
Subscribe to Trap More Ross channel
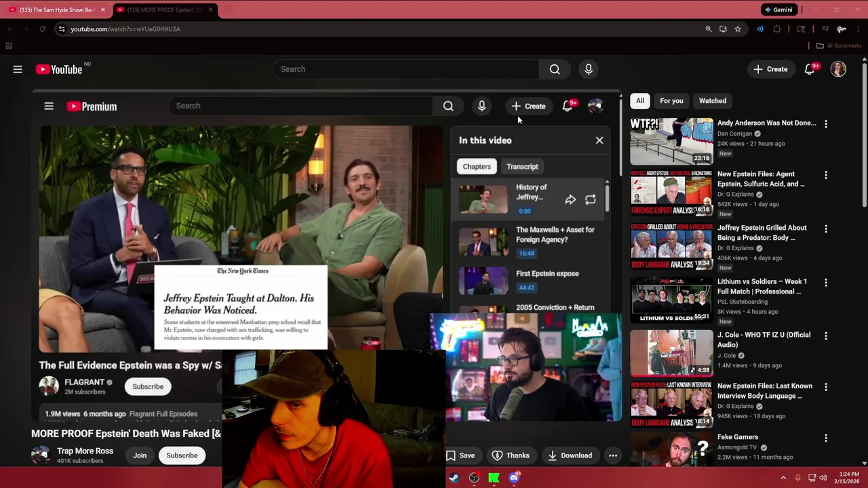(182, 455)
